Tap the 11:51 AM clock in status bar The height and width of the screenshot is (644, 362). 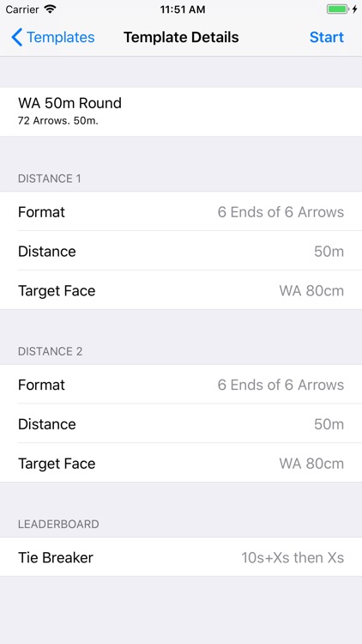[x=182, y=9]
